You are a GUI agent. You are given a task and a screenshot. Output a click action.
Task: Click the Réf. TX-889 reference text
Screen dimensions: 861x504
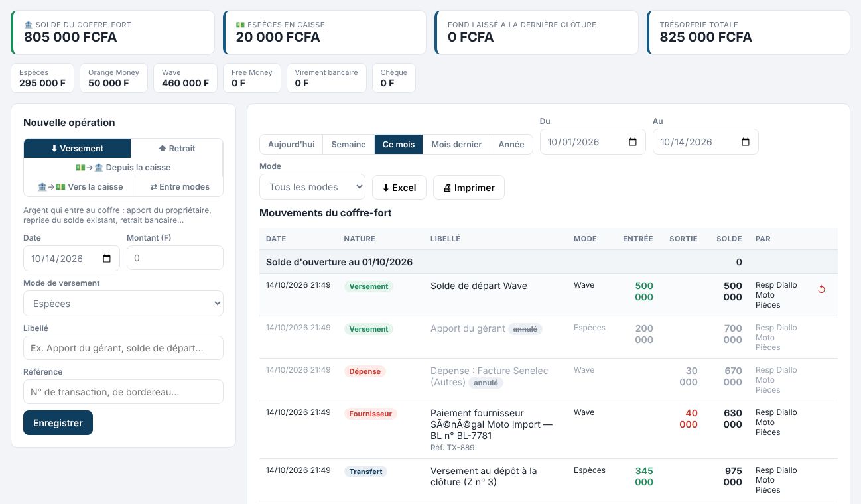click(452, 448)
